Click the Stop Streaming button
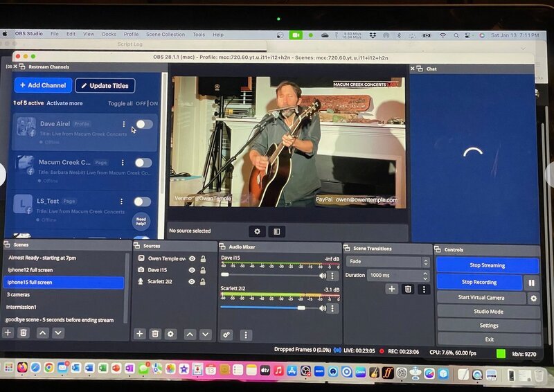The height and width of the screenshot is (392, 554). coord(487,265)
